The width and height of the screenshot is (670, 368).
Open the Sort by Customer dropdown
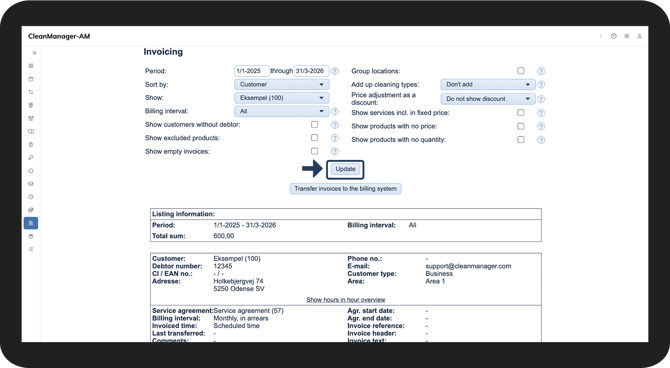282,85
